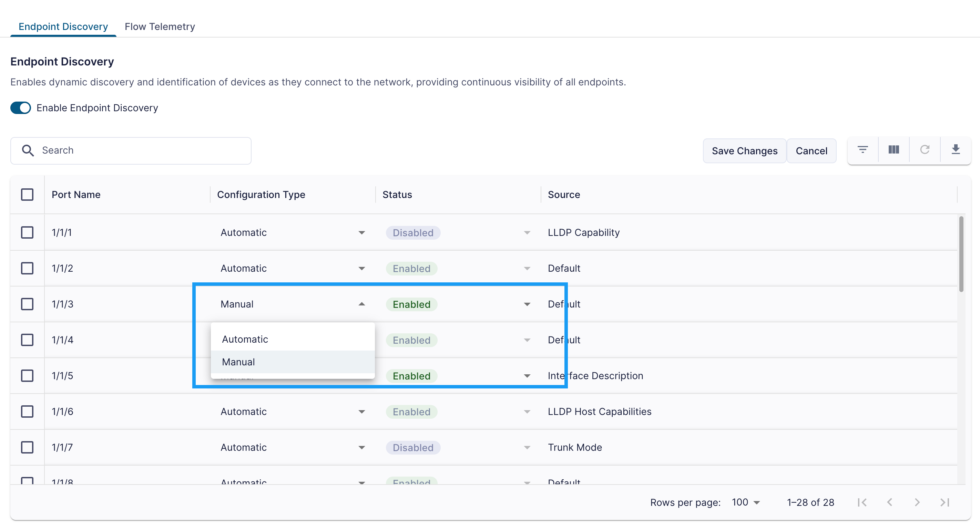The height and width of the screenshot is (531, 980).
Task: Open the filter icon in table toolbar
Action: pyautogui.click(x=862, y=150)
